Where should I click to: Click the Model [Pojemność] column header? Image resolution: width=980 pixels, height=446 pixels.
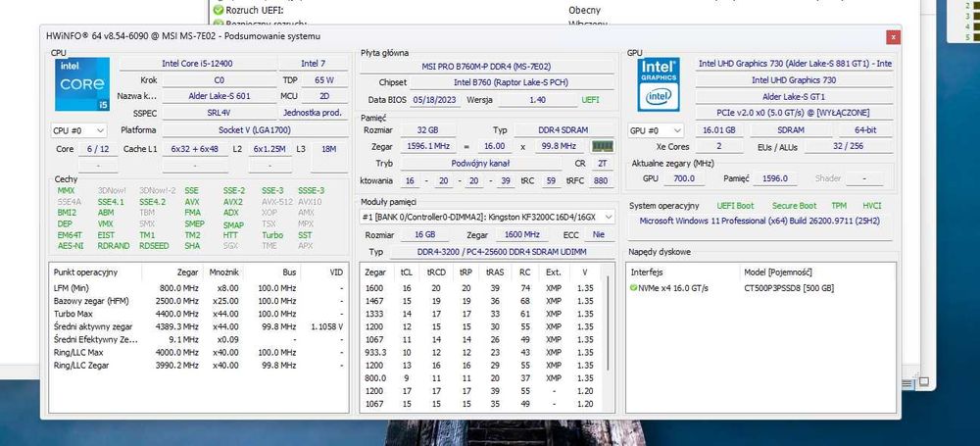click(777, 273)
